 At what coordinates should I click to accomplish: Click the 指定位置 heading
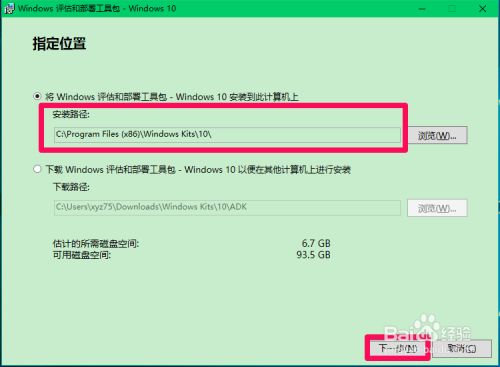[59, 44]
